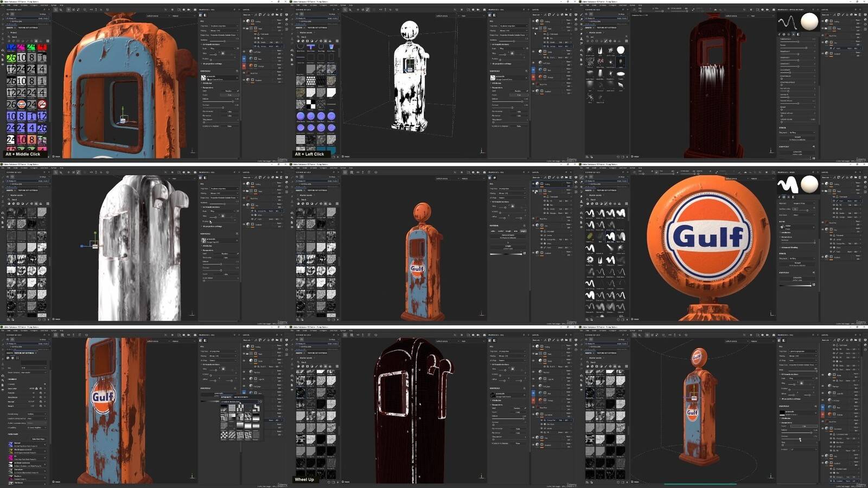
Task: Click the Bake Mesh Maps button in the texture set settings window
Action: coord(39,439)
